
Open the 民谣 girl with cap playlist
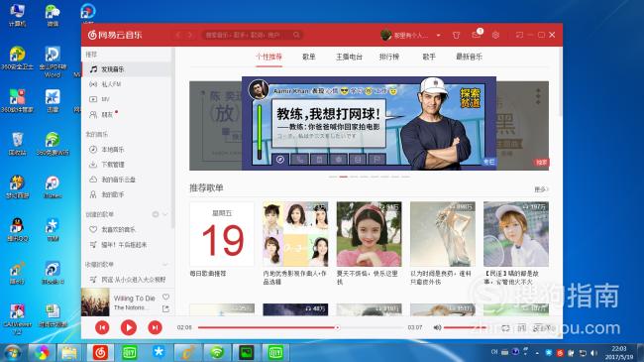[x=516, y=234]
